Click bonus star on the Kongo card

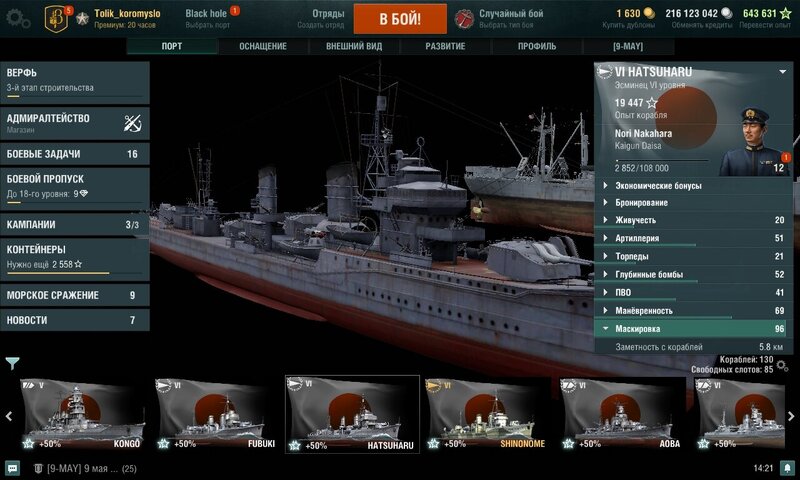click(x=29, y=443)
